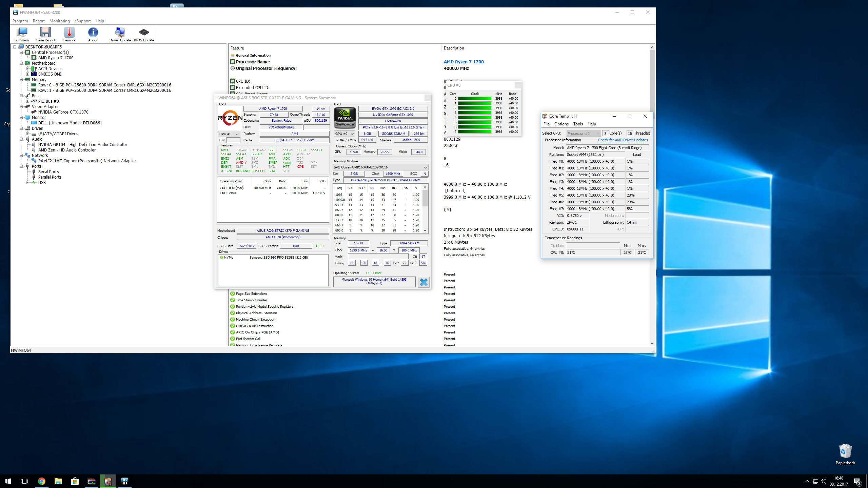Open the CPU #0 selector dropdown
The height and width of the screenshot is (488, 868).
click(229, 134)
